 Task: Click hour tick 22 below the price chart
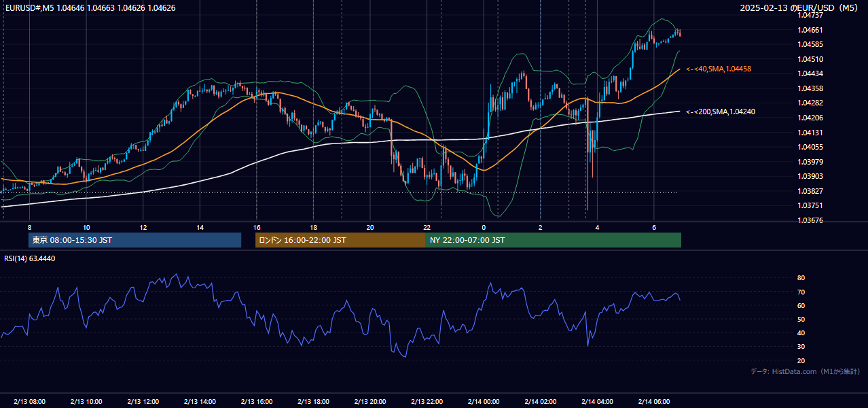tap(427, 228)
